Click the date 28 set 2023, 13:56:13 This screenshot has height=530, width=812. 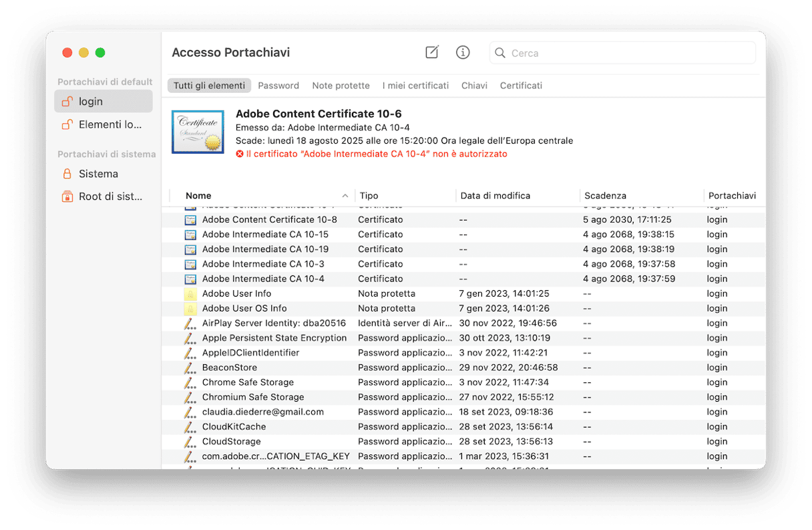pyautogui.click(x=505, y=441)
